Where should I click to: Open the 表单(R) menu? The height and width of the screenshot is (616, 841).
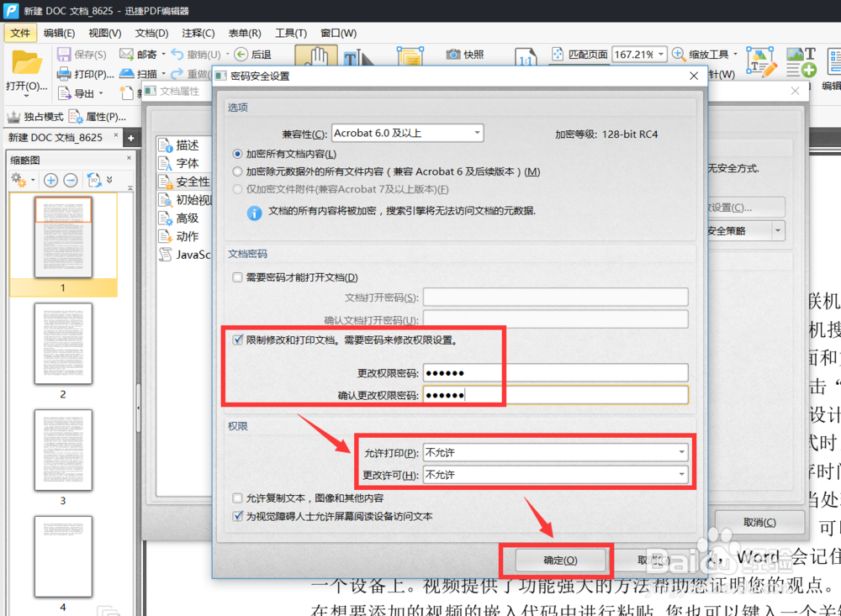coord(245,34)
